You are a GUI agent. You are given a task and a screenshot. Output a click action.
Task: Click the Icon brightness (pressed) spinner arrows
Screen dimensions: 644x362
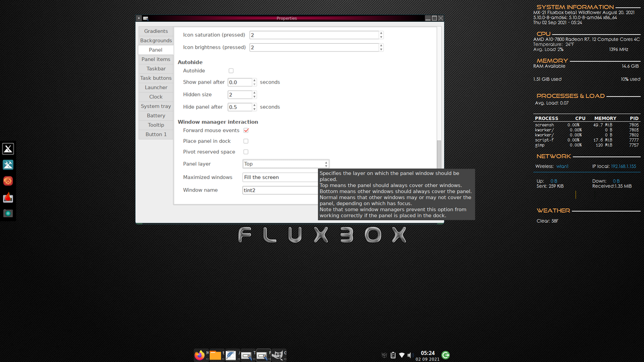tap(381, 47)
